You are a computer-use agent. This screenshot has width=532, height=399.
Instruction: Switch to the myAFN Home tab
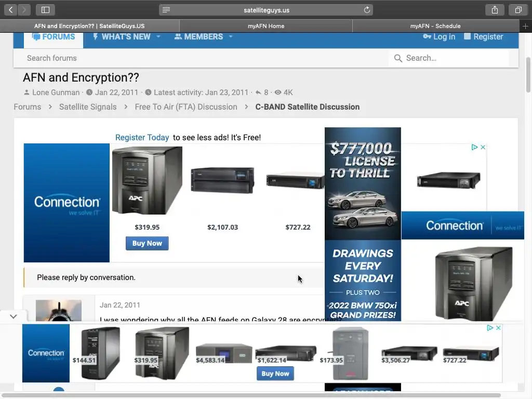[x=266, y=26]
